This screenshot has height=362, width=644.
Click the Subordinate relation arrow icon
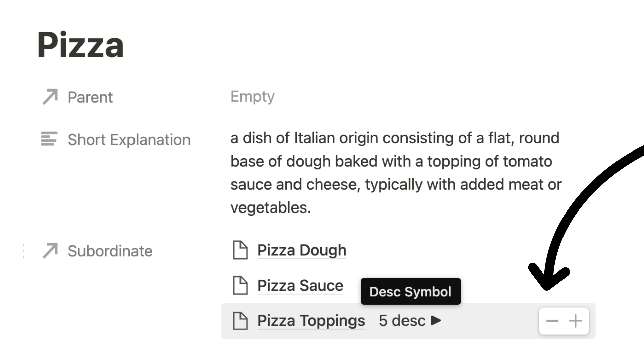coord(50,251)
